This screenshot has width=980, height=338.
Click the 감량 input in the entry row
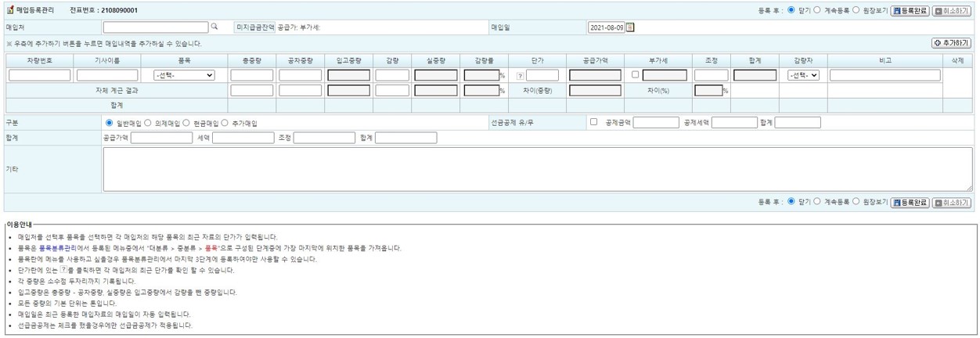coord(392,76)
